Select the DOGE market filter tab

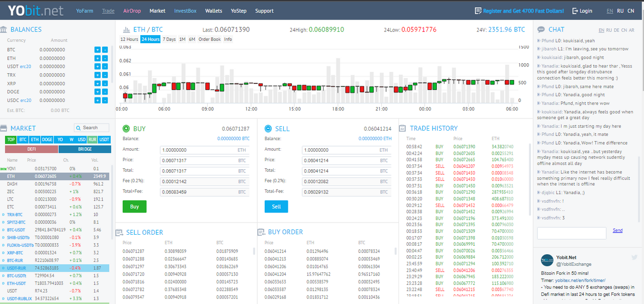(x=47, y=140)
